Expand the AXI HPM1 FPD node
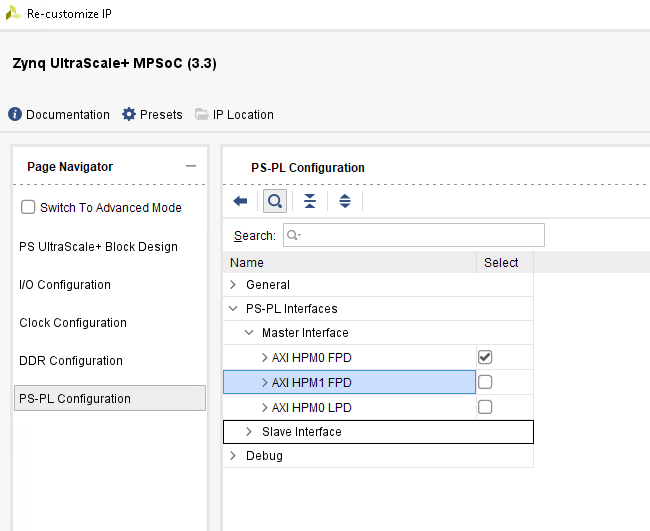Image resolution: width=650 pixels, height=531 pixels. 264,382
